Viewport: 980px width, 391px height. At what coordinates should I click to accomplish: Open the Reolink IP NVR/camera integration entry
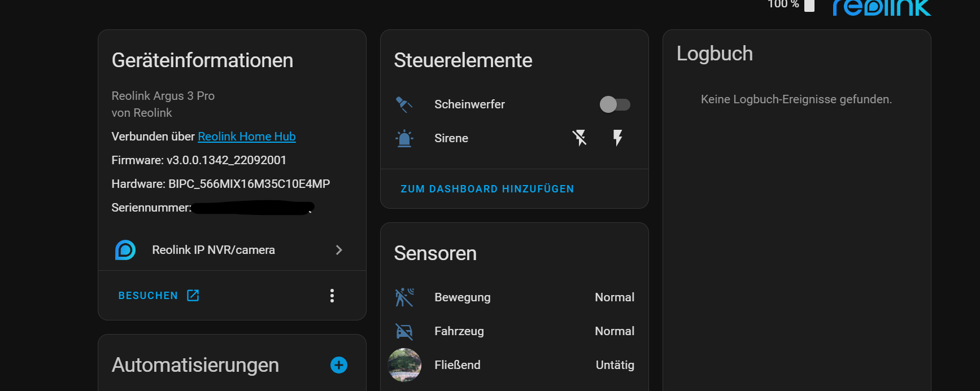coord(232,250)
